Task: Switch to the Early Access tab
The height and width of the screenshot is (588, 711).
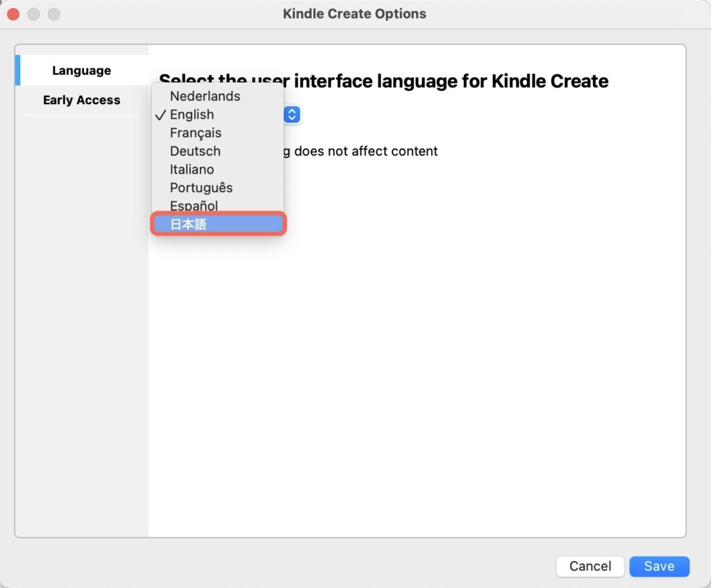Action: pyautogui.click(x=81, y=100)
